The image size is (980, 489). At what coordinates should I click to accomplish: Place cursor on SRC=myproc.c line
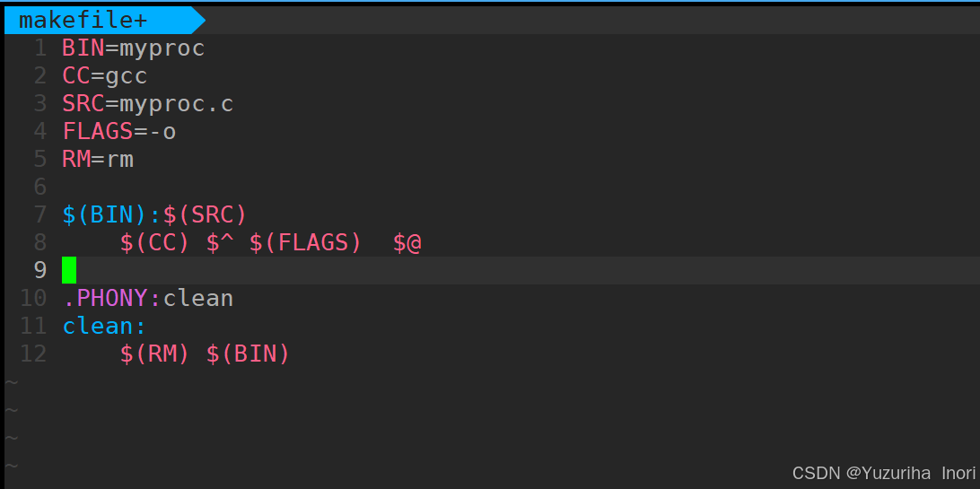tap(147, 104)
